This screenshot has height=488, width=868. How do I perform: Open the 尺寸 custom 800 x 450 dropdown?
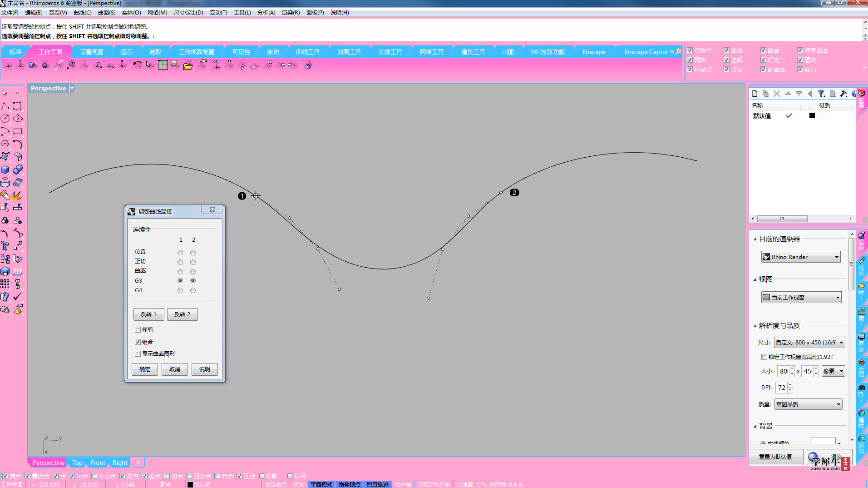[809, 343]
